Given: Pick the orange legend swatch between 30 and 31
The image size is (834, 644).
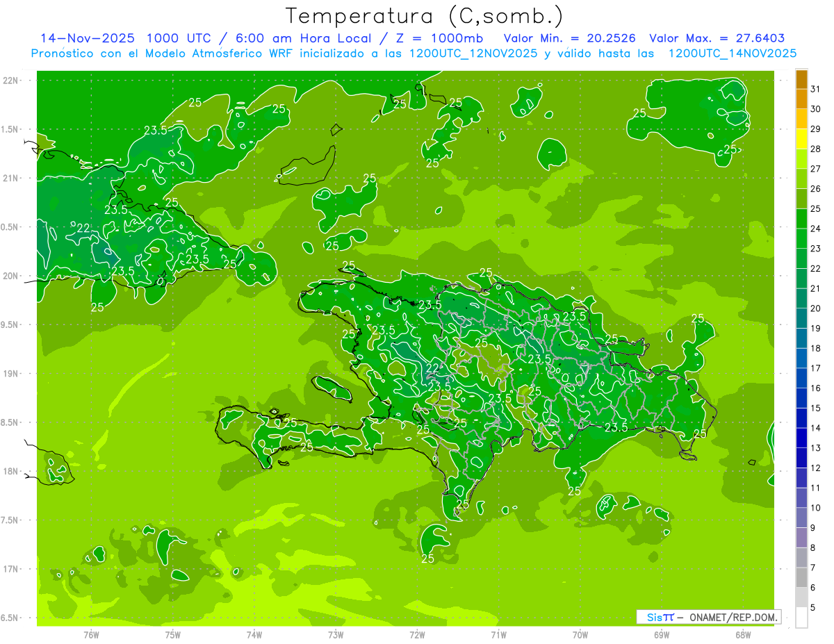Looking at the screenshot, I should coord(801,99).
